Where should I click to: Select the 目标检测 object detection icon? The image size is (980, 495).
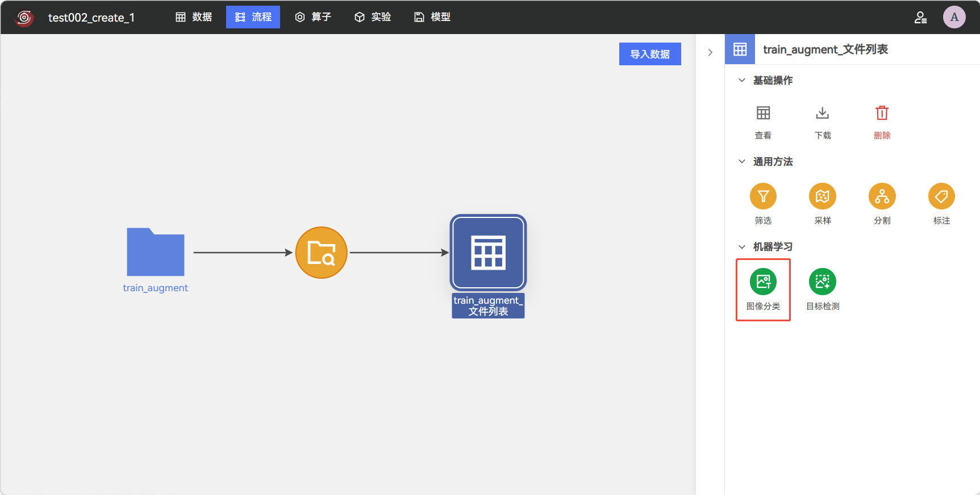point(822,282)
